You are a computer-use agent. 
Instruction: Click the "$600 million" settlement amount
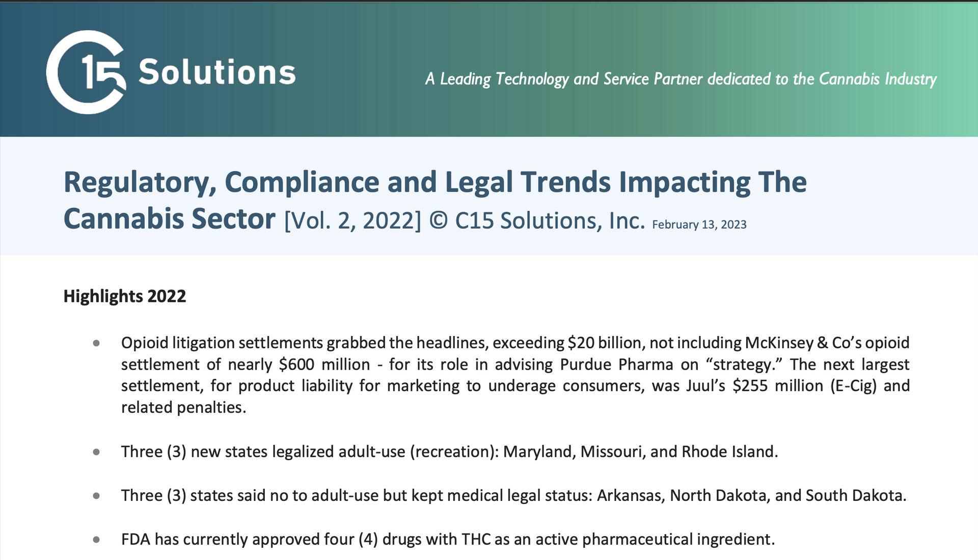[324, 365]
